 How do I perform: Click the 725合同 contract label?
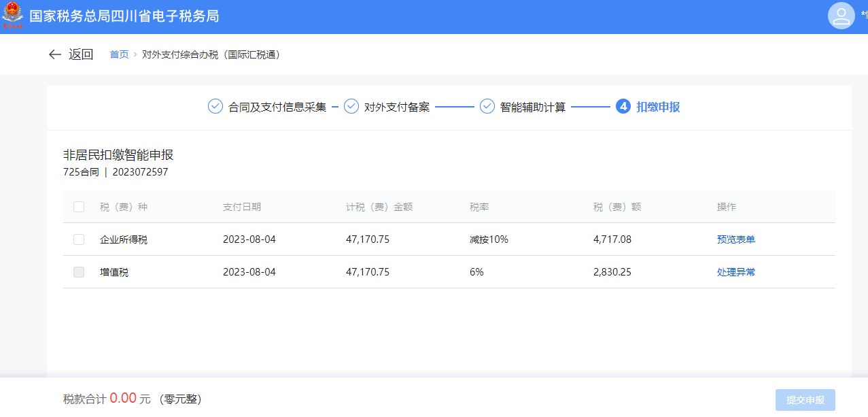tap(81, 172)
